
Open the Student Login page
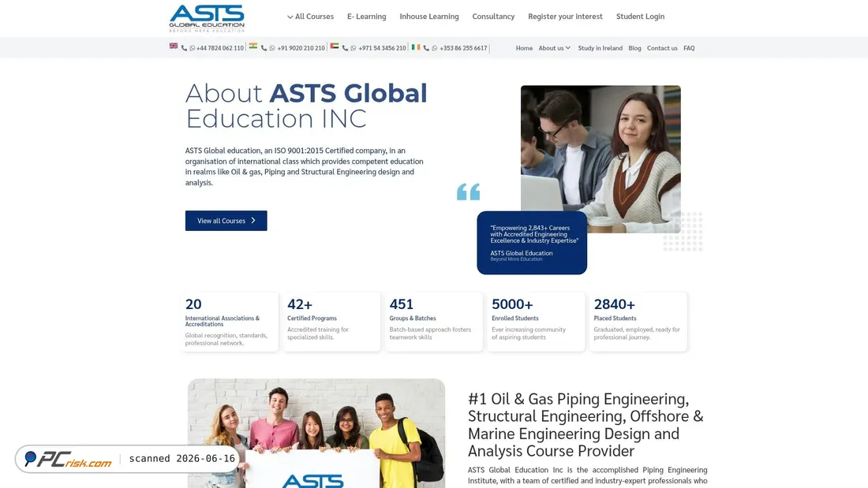coord(641,17)
